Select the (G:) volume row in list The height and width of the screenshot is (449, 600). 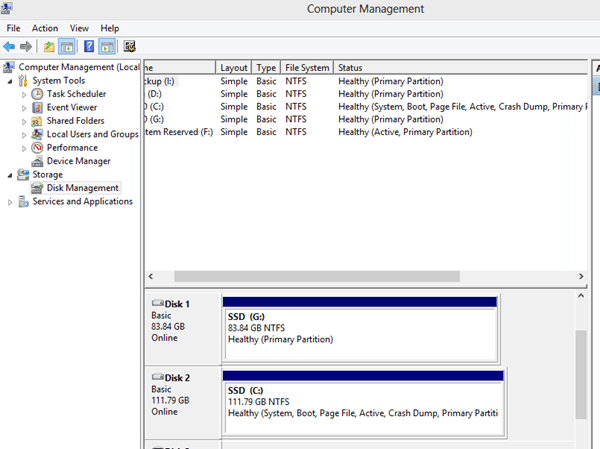pos(365,119)
